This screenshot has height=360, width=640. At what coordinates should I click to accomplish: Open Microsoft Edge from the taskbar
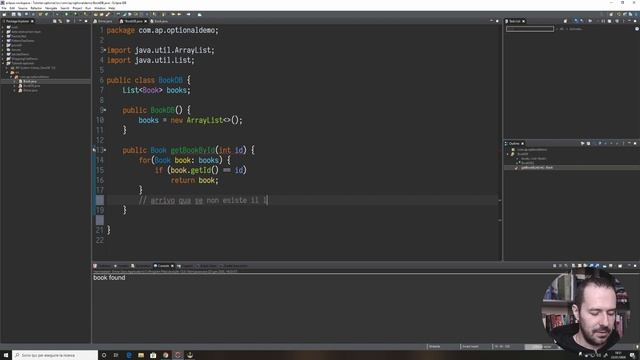(x=129, y=355)
